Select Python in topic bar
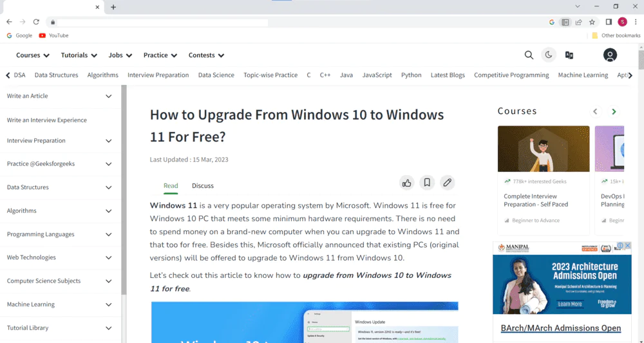This screenshot has height=343, width=644. (411, 75)
